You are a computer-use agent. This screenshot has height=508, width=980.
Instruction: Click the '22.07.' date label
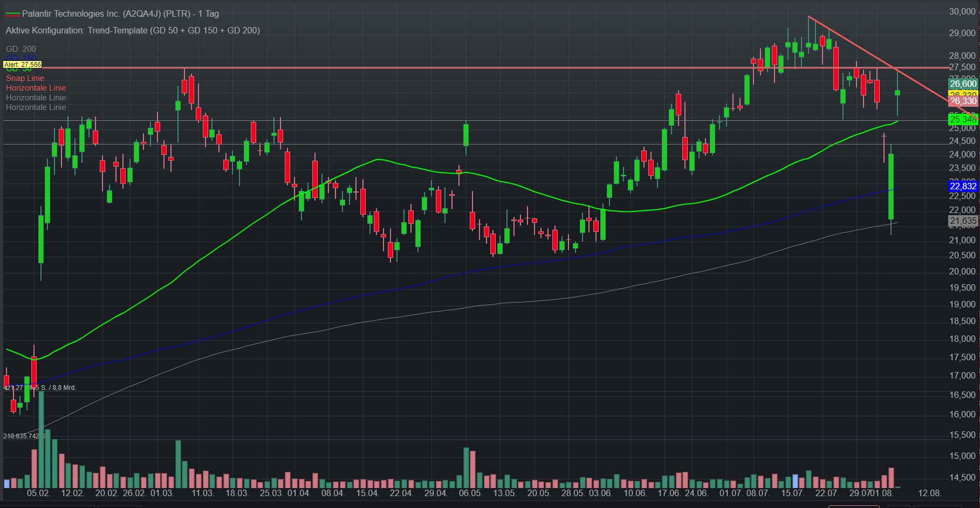pos(826,493)
